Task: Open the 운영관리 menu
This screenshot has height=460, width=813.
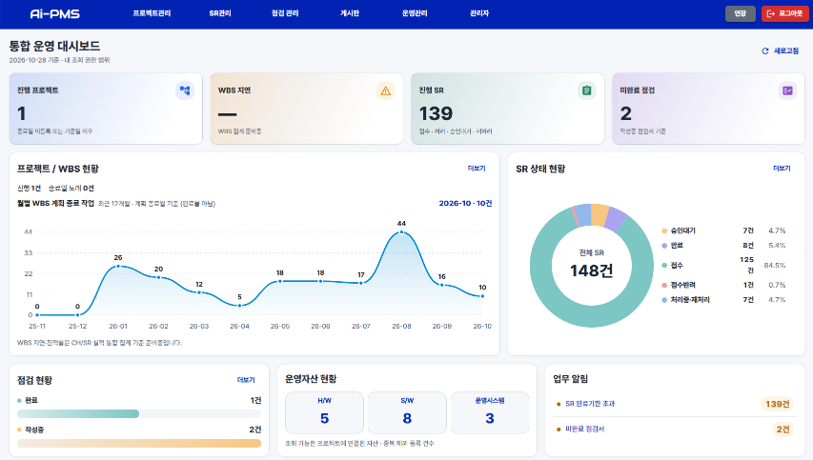Action: pyautogui.click(x=415, y=13)
